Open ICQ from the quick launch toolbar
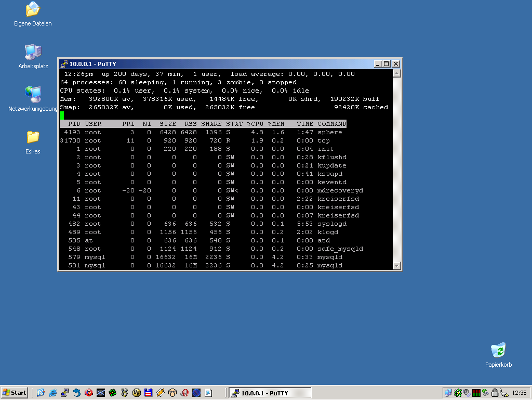 (113, 393)
